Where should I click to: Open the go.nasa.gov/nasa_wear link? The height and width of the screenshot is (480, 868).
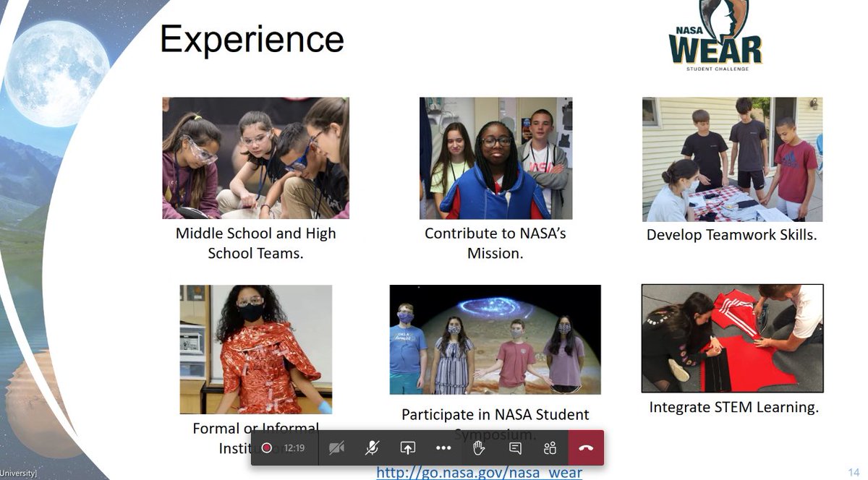479,473
